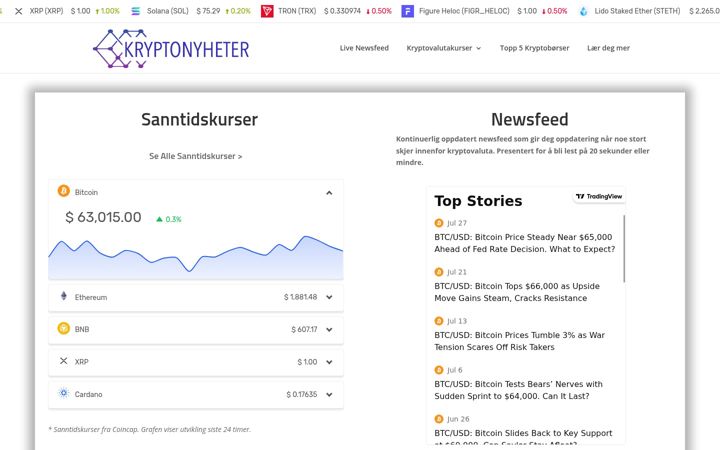
Task: Click the TRON icon in ticker
Action: (x=267, y=11)
